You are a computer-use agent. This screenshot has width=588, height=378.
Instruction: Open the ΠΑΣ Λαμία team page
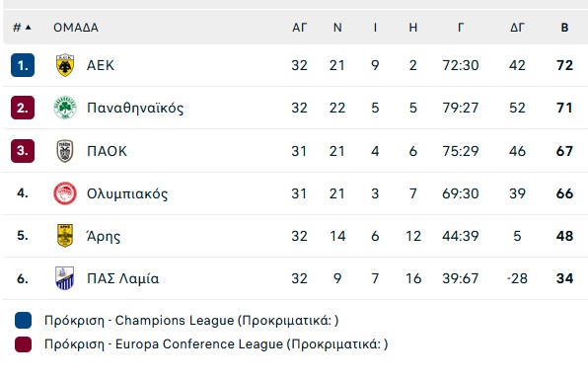(122, 278)
